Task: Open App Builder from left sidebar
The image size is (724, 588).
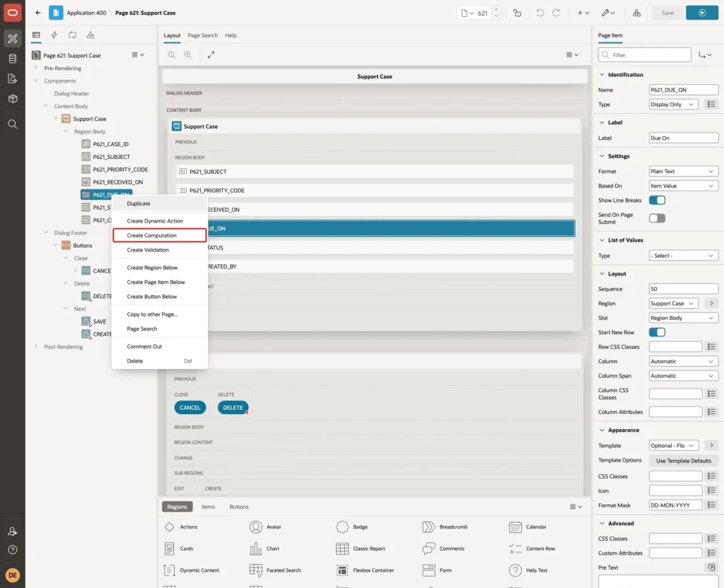Action: [x=13, y=38]
